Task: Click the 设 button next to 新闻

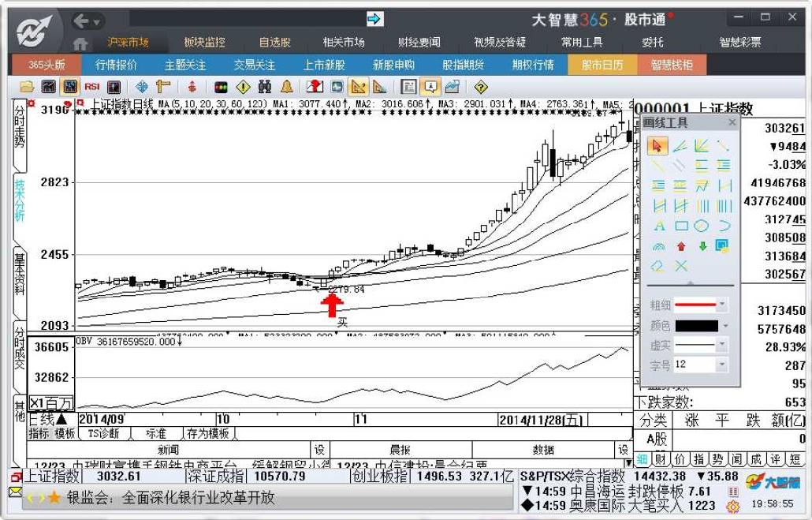Action: click(319, 450)
